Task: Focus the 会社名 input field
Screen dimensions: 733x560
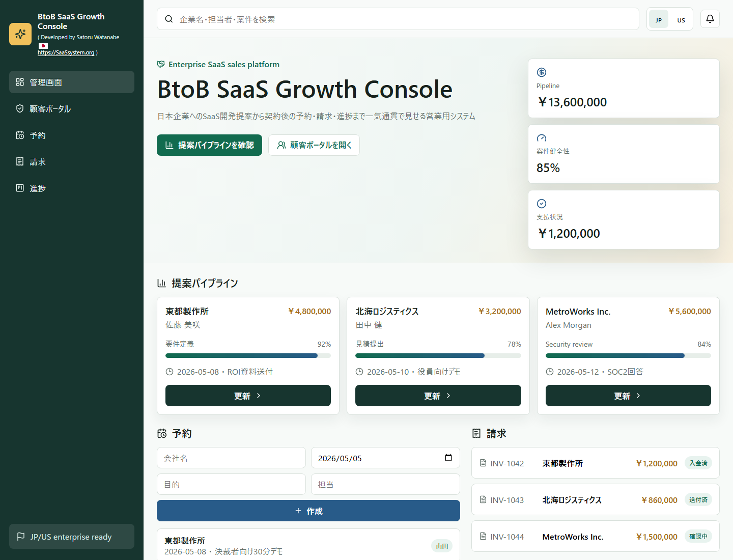Action: pyautogui.click(x=231, y=458)
